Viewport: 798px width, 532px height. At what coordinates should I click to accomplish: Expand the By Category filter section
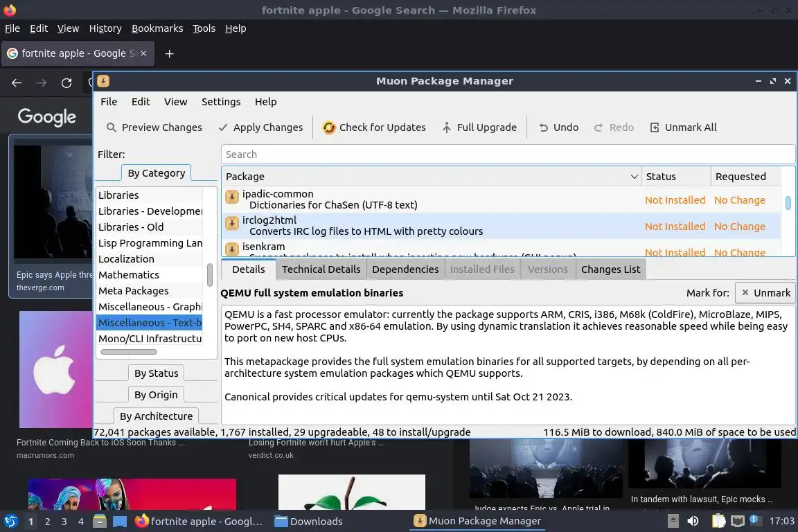(157, 173)
